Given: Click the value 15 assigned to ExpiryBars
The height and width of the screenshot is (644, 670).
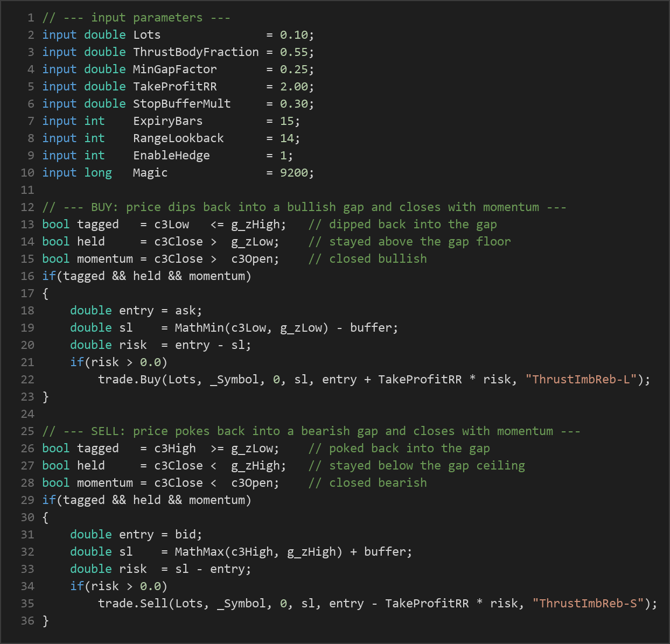Looking at the screenshot, I should click(x=287, y=121).
